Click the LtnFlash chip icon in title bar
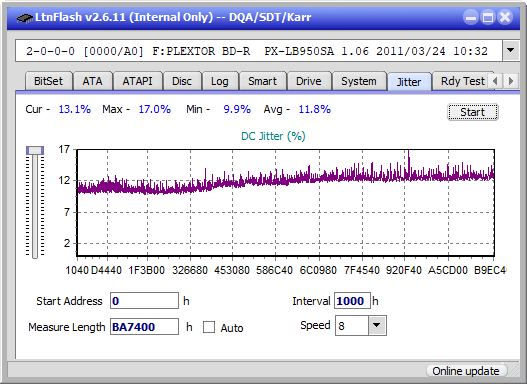 (25, 18)
